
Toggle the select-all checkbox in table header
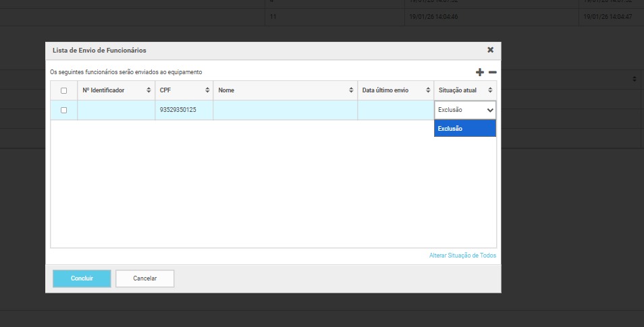[64, 90]
